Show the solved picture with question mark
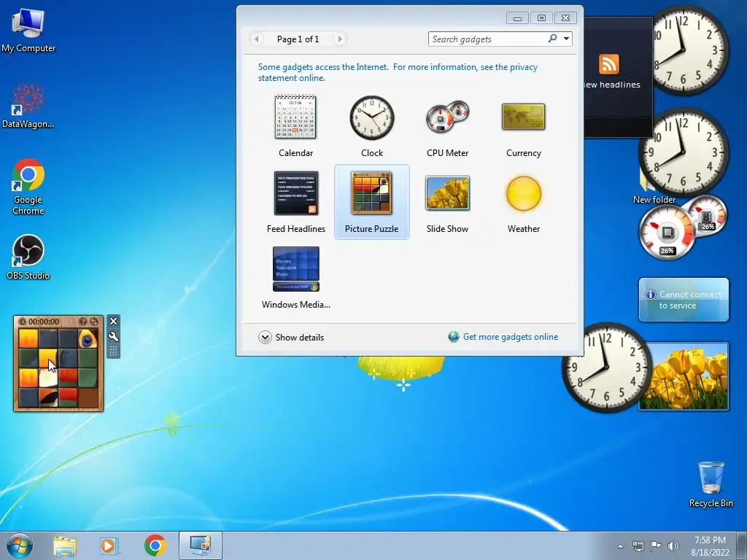The height and width of the screenshot is (560, 747). click(83, 322)
